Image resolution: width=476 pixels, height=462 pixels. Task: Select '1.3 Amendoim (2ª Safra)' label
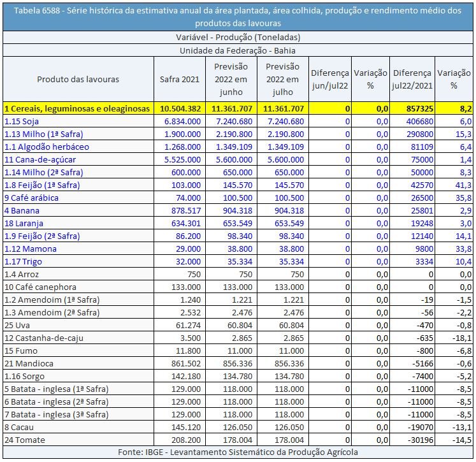(x=52, y=313)
